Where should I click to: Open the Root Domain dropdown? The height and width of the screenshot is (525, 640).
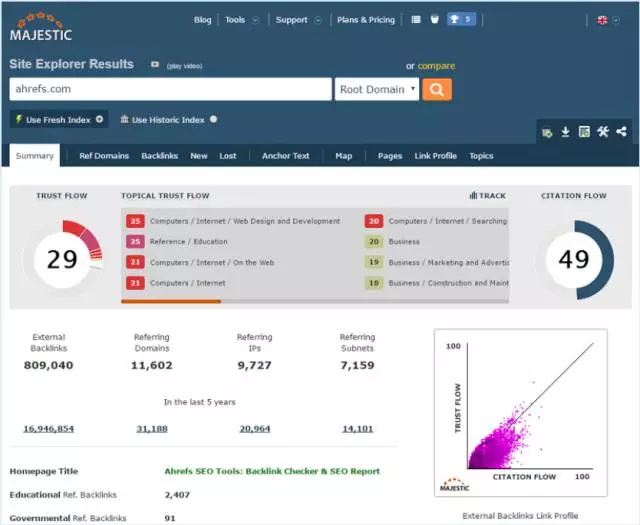[x=377, y=89]
